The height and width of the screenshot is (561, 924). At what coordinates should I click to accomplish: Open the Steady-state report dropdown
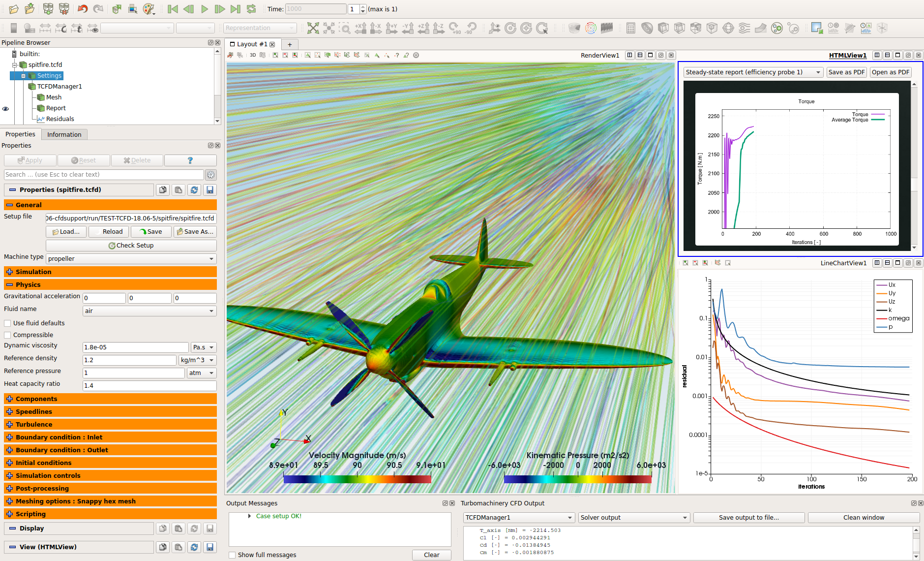(753, 72)
